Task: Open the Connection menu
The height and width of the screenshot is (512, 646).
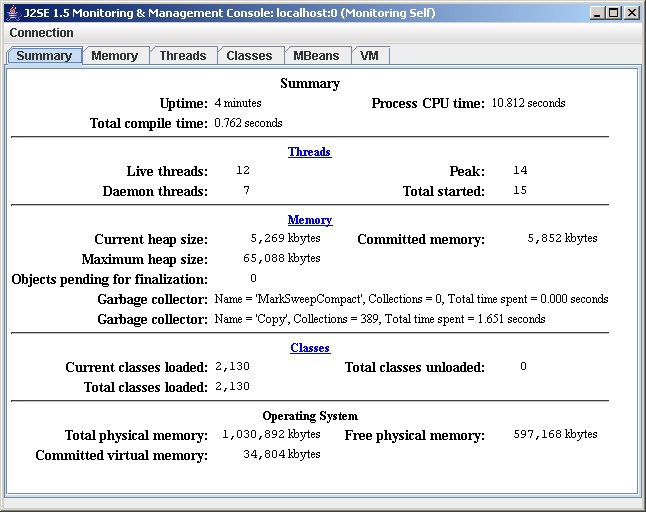Action: pyautogui.click(x=41, y=33)
